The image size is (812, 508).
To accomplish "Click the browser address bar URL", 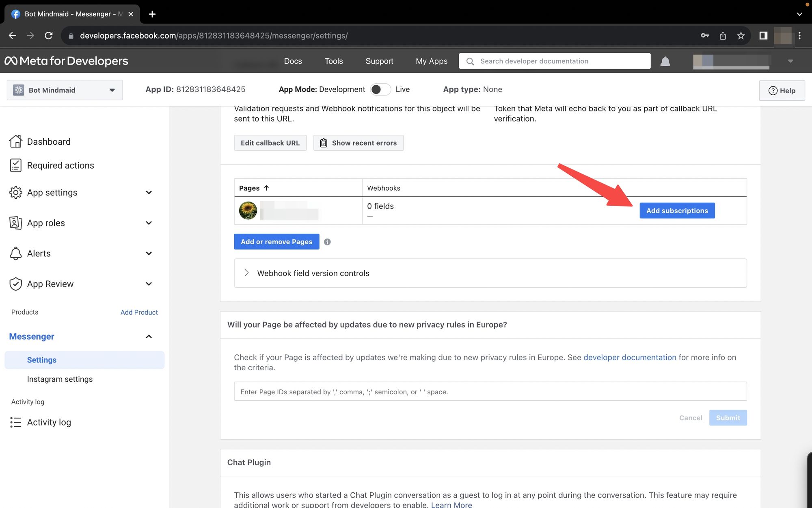I will [214, 36].
